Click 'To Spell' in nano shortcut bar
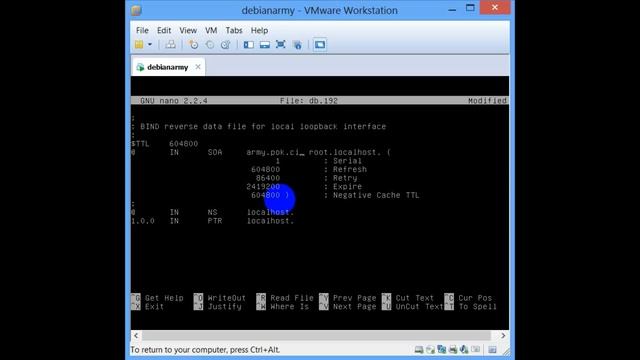The height and width of the screenshot is (360, 640). [x=478, y=307]
